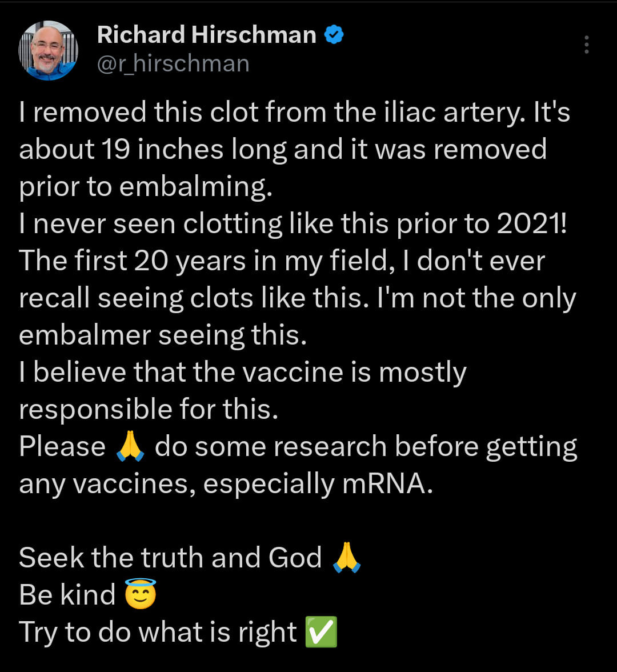The image size is (617, 672).
Task: Click the line "prior to embalming."
Action: 146,187
